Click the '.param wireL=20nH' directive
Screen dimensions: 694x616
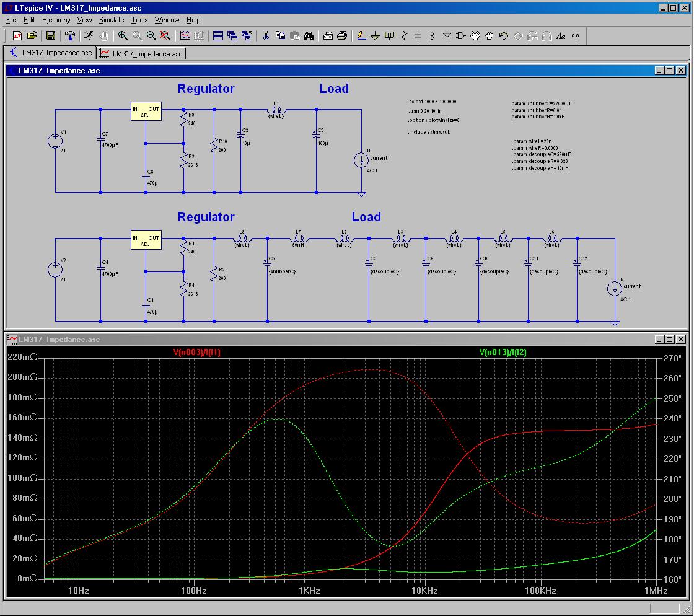tap(534, 142)
